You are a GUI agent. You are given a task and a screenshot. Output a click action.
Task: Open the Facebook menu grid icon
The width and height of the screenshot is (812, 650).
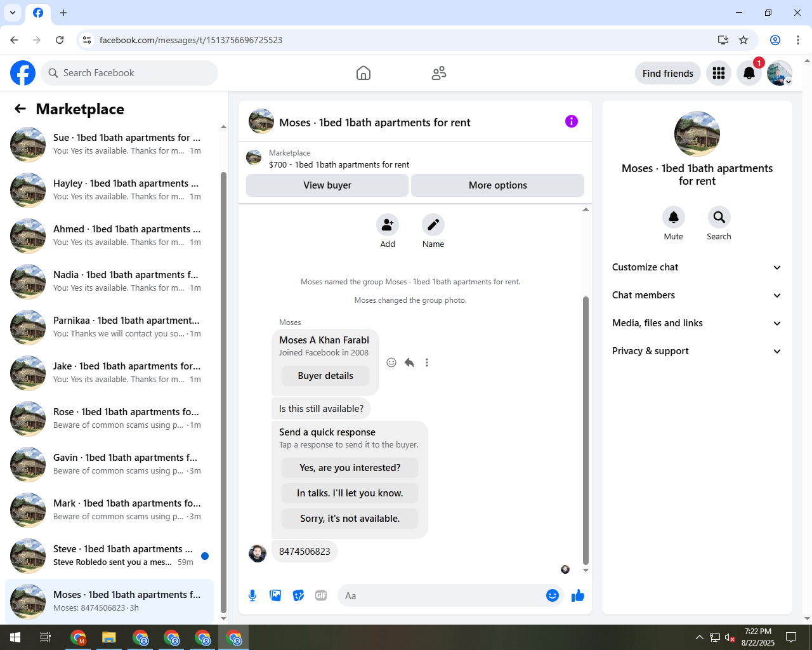tap(719, 73)
